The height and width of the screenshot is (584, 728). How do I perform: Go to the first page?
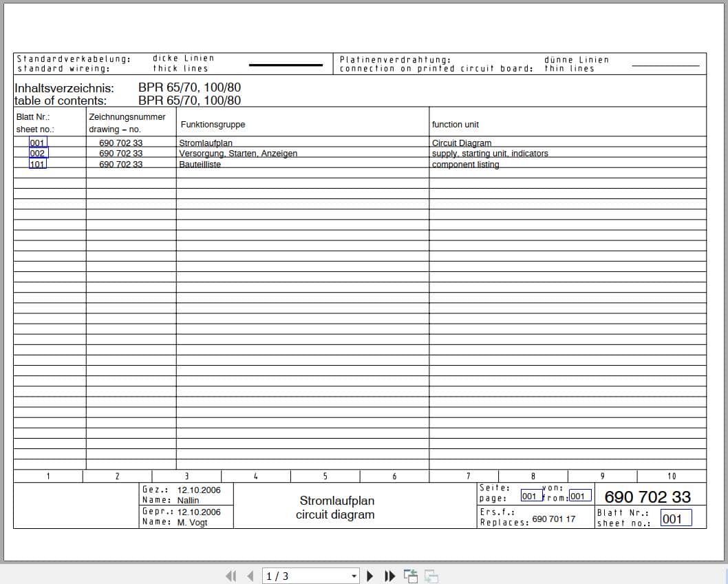tap(231, 576)
